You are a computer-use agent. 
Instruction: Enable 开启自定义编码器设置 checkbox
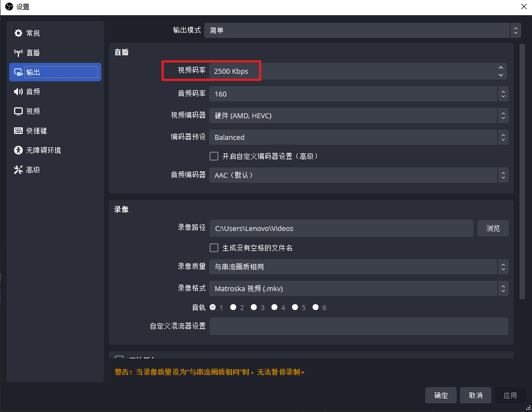(x=214, y=156)
